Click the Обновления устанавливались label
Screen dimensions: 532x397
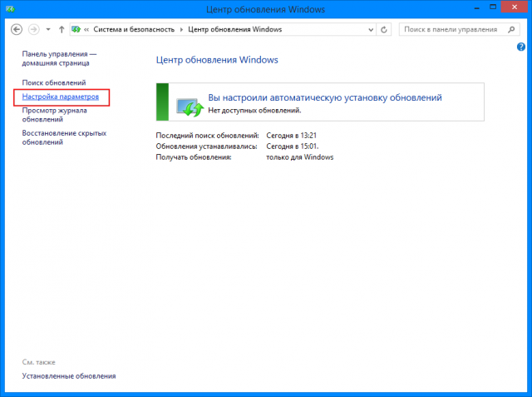coord(206,146)
